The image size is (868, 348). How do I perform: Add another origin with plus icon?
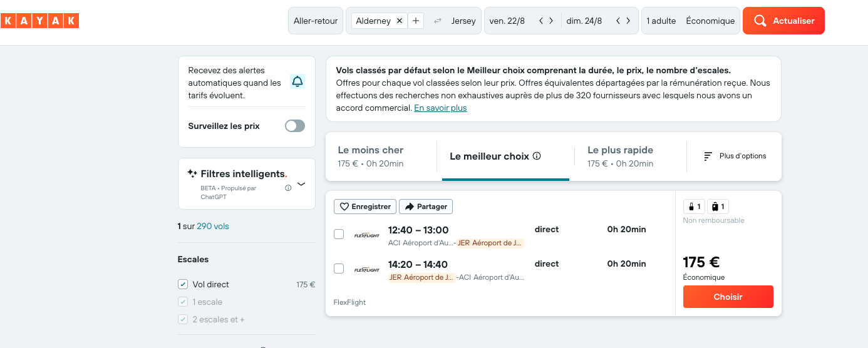click(416, 21)
